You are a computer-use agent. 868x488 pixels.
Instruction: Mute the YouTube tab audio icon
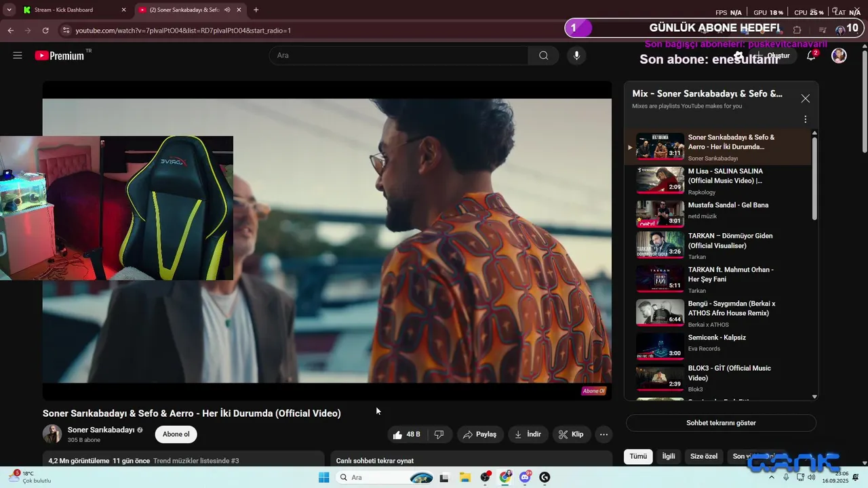[227, 9]
